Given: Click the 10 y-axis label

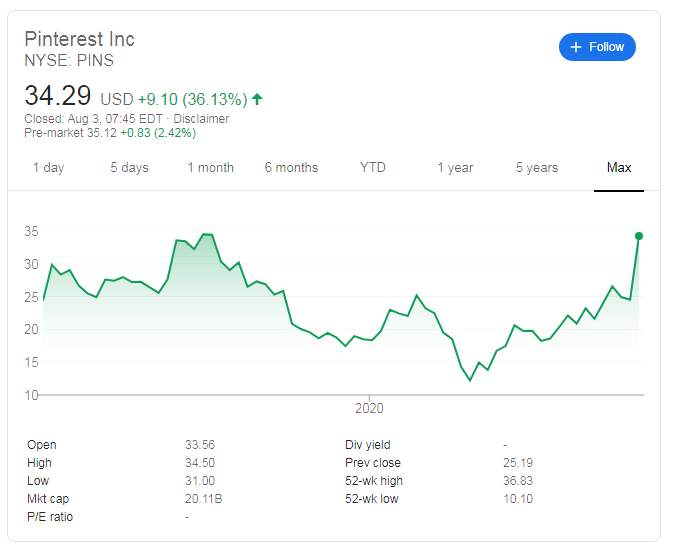Looking at the screenshot, I should coord(31,395).
